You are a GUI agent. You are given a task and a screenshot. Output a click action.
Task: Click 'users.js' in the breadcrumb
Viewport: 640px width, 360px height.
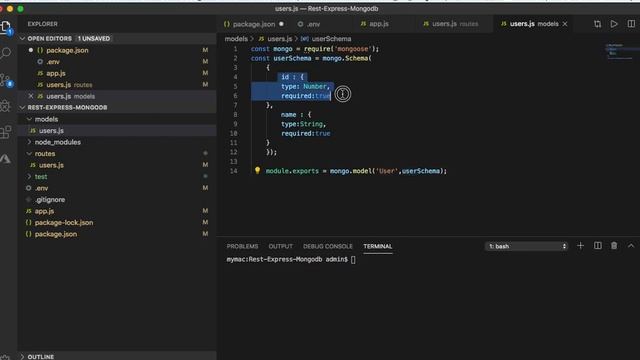pyautogui.click(x=279, y=39)
